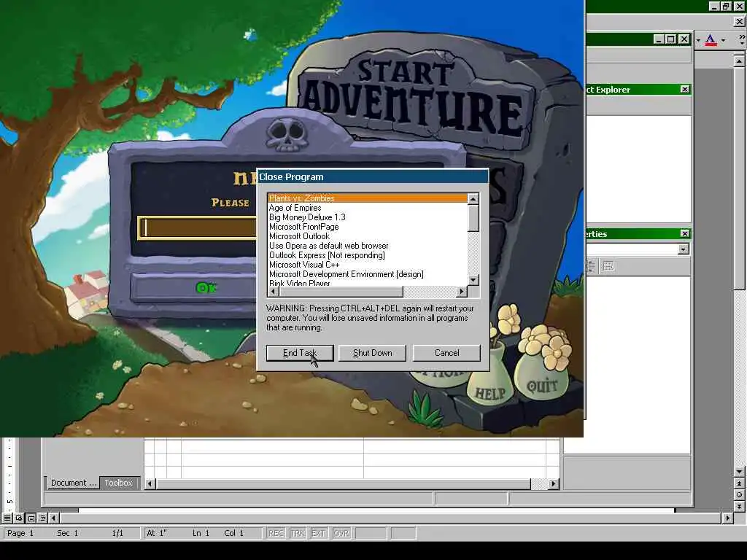Click Word horizontal scrollbar right arrow
Viewport: 747px width, 560px height.
pos(727,518)
